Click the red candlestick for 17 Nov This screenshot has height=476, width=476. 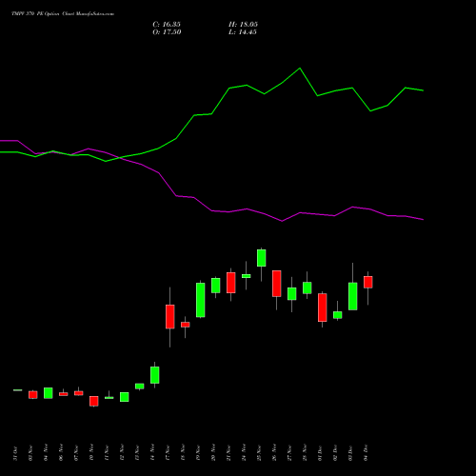coord(170,317)
